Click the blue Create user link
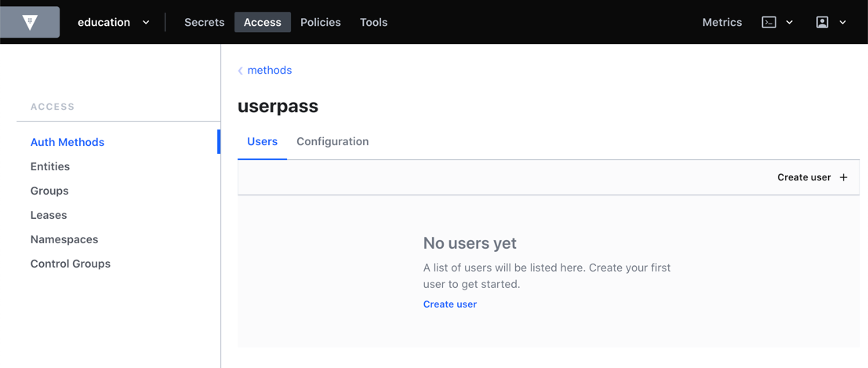This screenshot has width=868, height=368. point(449,304)
